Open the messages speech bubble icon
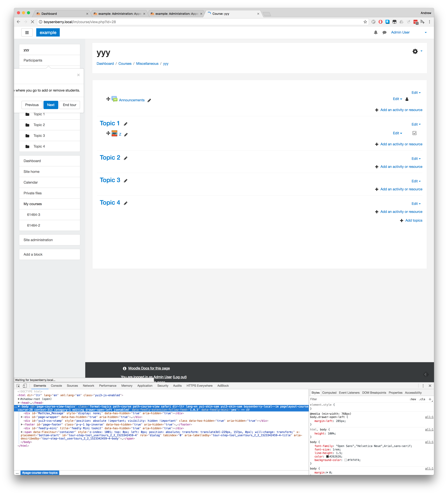Viewport: 448px width, 495px height. click(384, 32)
